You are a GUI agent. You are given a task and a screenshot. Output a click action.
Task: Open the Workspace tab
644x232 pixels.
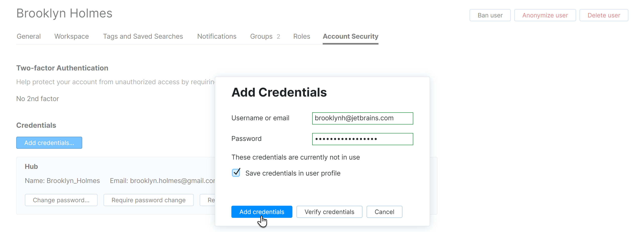(71, 36)
